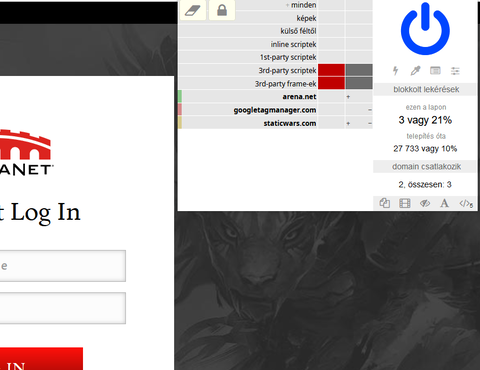Click the big blue uBlock power button

pos(425,29)
